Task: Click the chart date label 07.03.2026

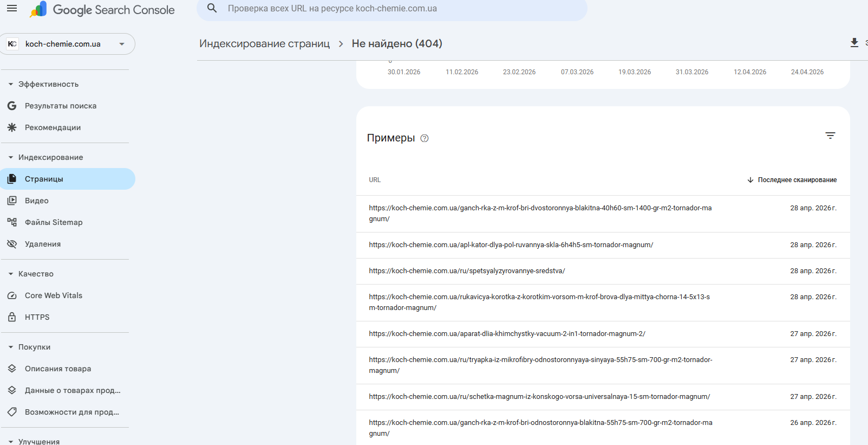Action: (x=577, y=72)
